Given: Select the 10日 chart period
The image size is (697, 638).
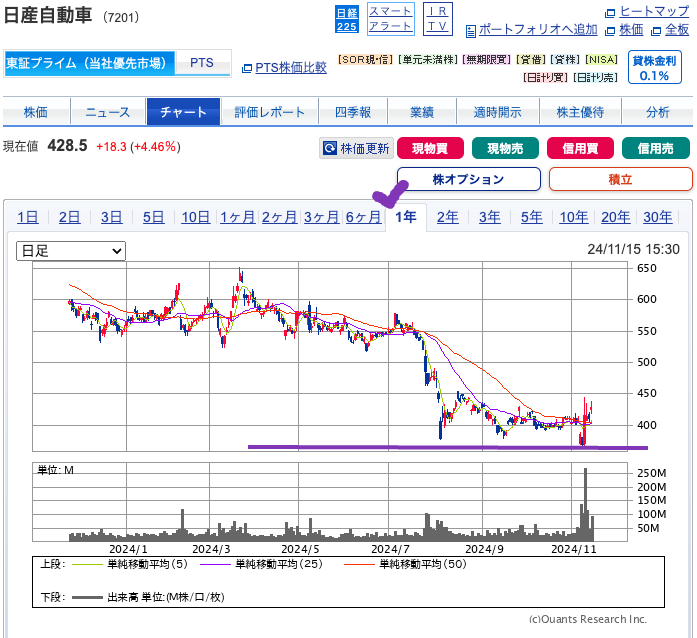Looking at the screenshot, I should click(196, 217).
